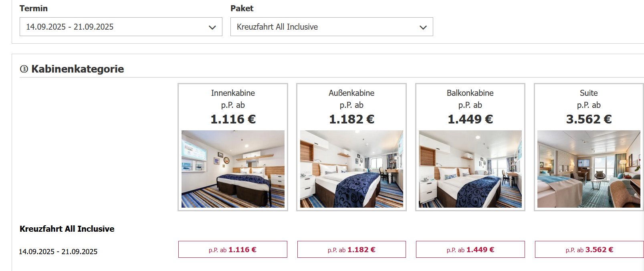Open the Außenkabine cabin photo
644x271 pixels.
(351, 169)
